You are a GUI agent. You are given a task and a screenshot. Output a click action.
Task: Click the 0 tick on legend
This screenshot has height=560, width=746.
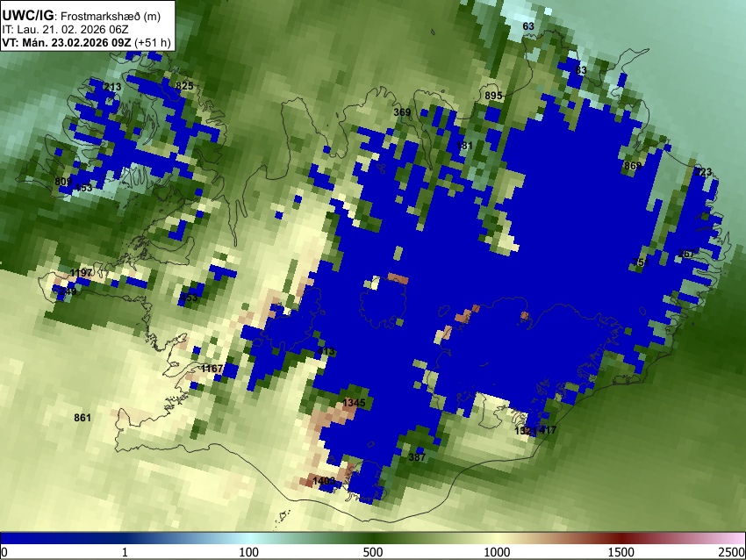click(x=4, y=552)
